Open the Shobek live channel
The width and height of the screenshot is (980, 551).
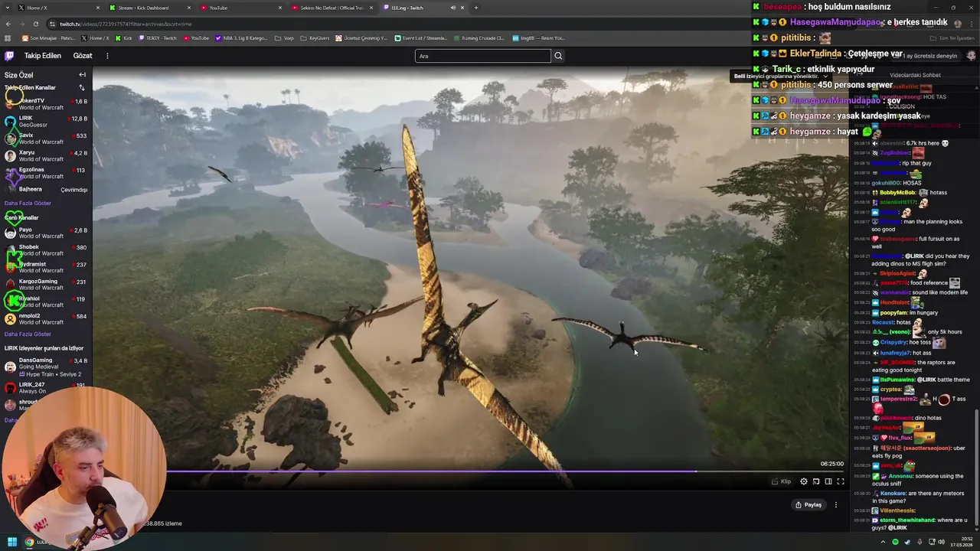(x=46, y=250)
